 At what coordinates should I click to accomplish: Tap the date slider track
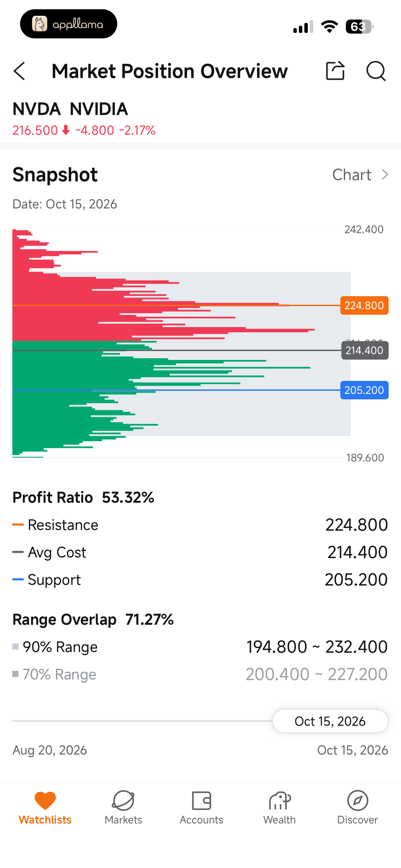(x=142, y=721)
